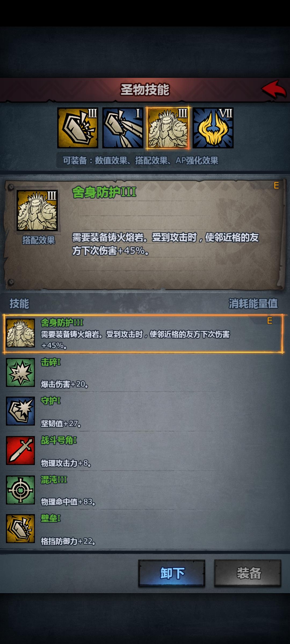This screenshot has height=644, width=290.
Task: Click the 混沌III crosshair icon
Action: pyautogui.click(x=20, y=490)
